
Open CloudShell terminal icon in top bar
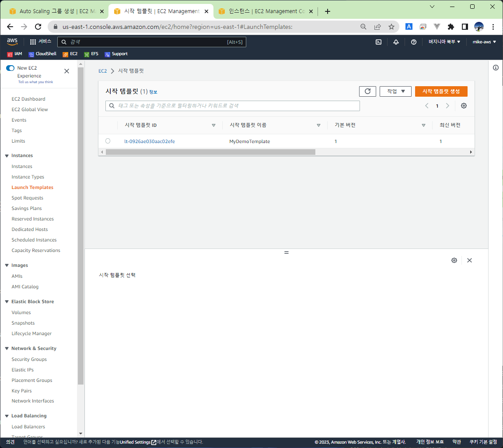pyautogui.click(x=378, y=42)
